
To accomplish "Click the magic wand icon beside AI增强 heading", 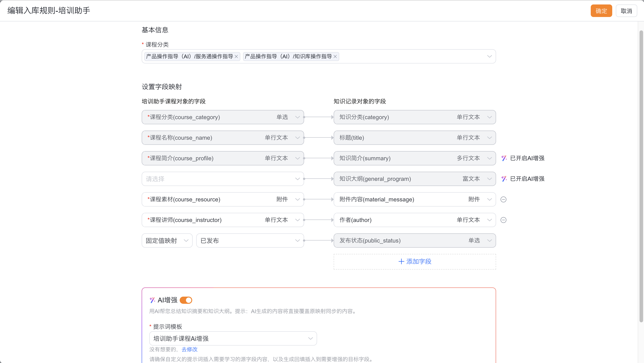I will pos(152,300).
